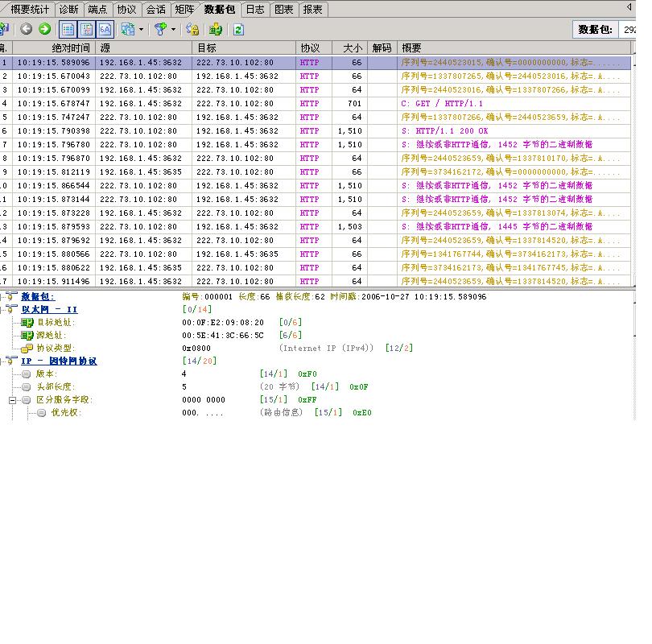Click the 协议类型 field icon

27,349
